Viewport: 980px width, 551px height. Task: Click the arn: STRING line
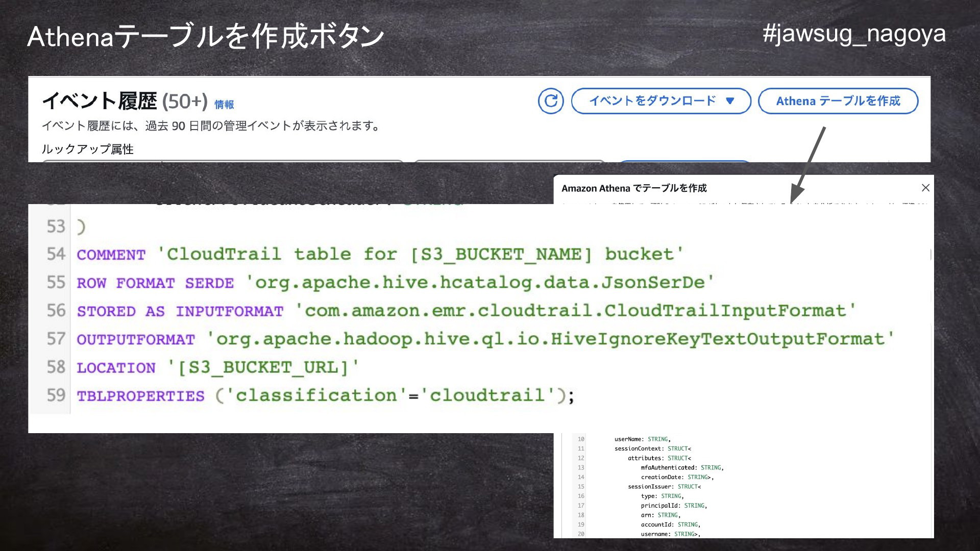tap(660, 515)
